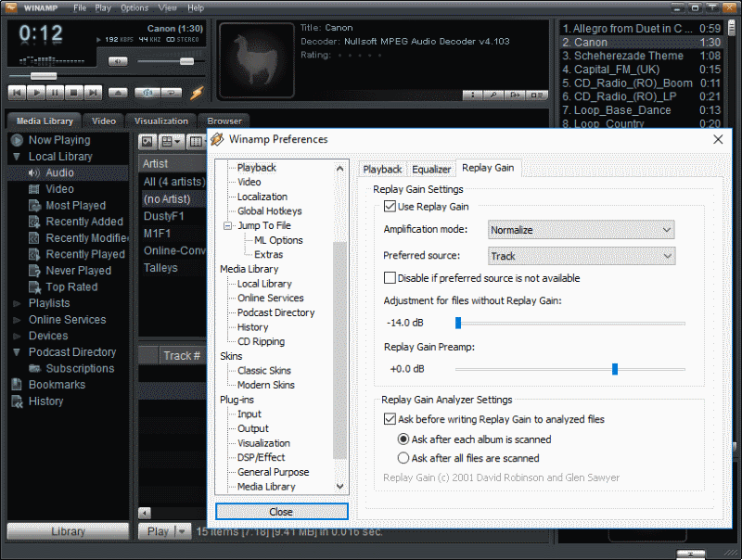Skip to the previous track in Winamp
This screenshot has width=742, height=560.
(x=17, y=92)
